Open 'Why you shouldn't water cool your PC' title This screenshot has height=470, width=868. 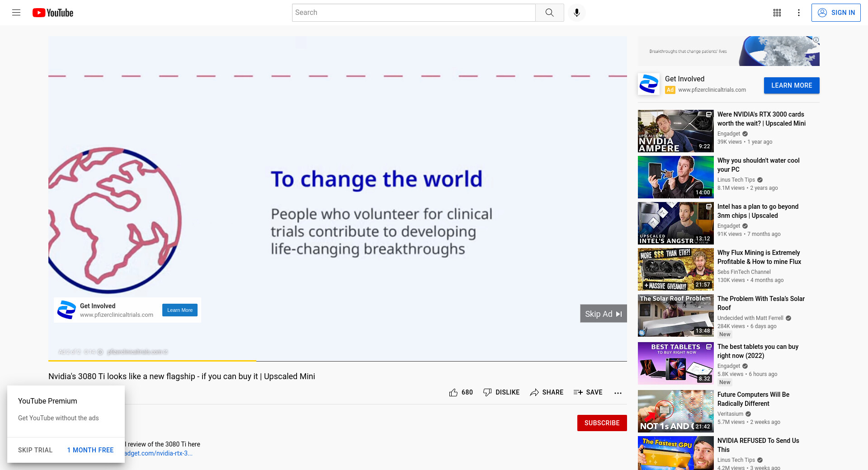tap(758, 165)
